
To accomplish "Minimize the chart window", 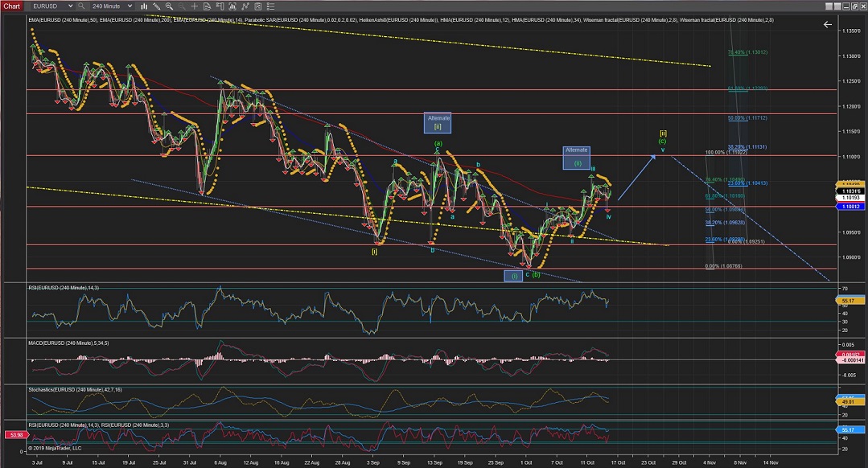I will tap(846, 6).
